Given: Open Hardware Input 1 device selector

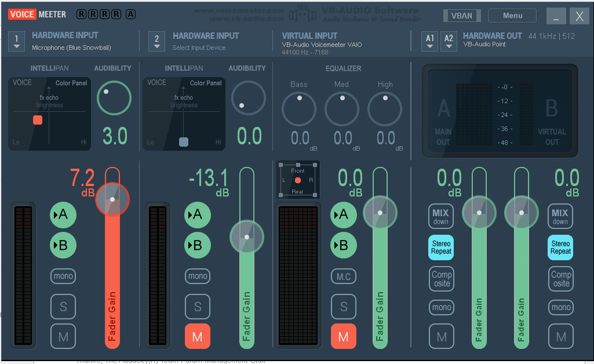Looking at the screenshot, I should [16, 41].
